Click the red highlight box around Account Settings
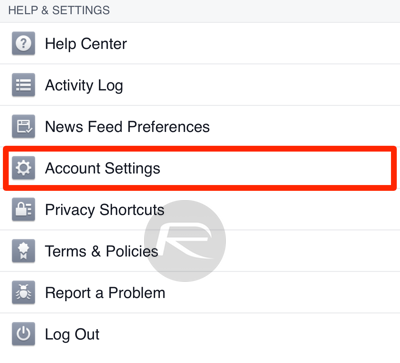Screen dimensions: 400x363 [200, 168]
